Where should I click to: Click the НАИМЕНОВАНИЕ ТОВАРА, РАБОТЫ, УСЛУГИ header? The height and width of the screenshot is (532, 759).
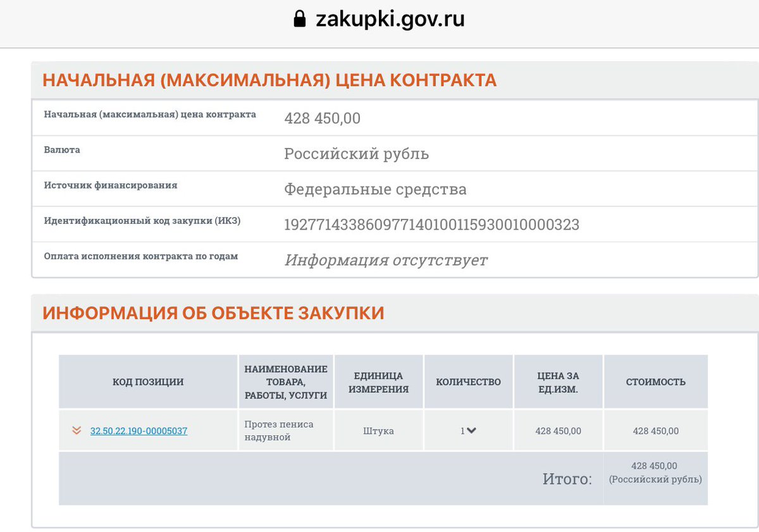click(286, 382)
